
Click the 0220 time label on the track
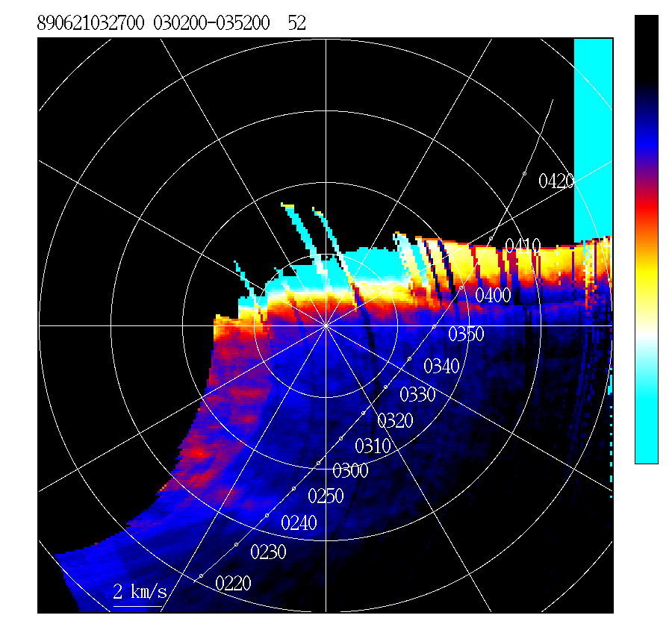[x=233, y=583]
